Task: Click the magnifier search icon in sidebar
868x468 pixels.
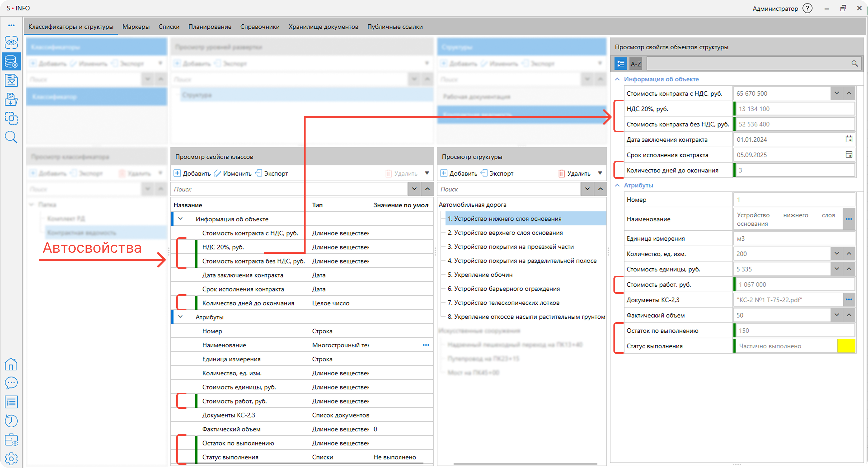Action: tap(11, 137)
